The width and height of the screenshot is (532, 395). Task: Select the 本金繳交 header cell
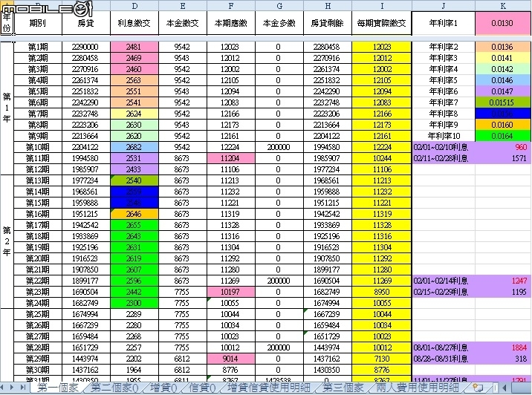tap(183, 23)
